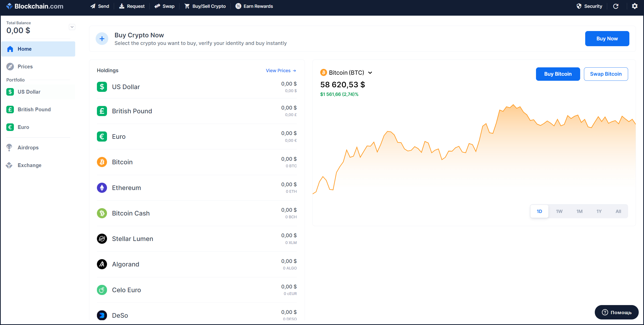Click the Euro icon in sidebar
The width and height of the screenshot is (644, 325).
tap(10, 127)
